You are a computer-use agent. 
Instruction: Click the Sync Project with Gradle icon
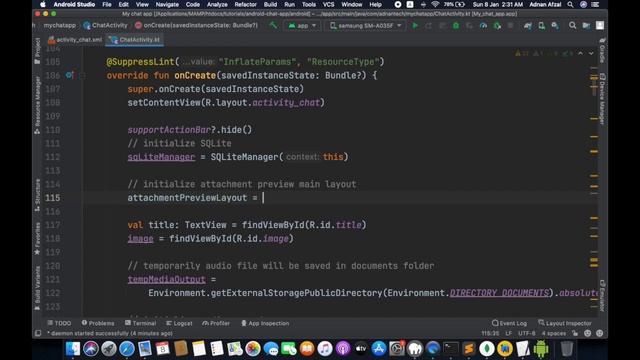coord(528,25)
